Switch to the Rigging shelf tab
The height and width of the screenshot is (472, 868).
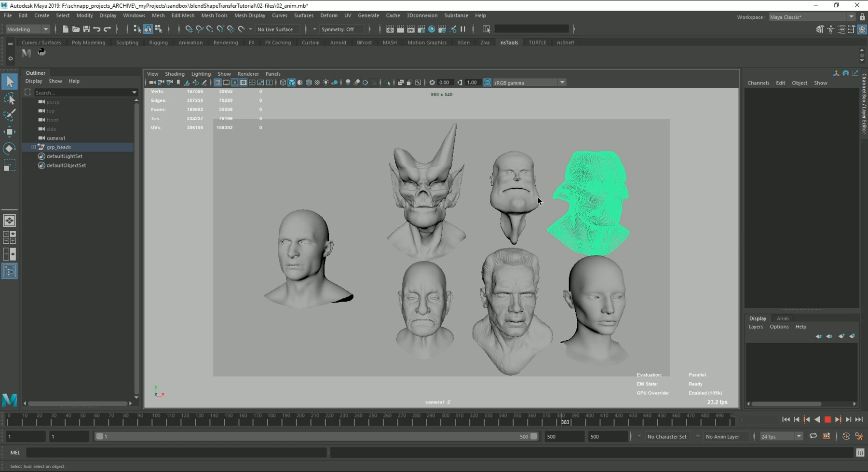[x=158, y=42]
